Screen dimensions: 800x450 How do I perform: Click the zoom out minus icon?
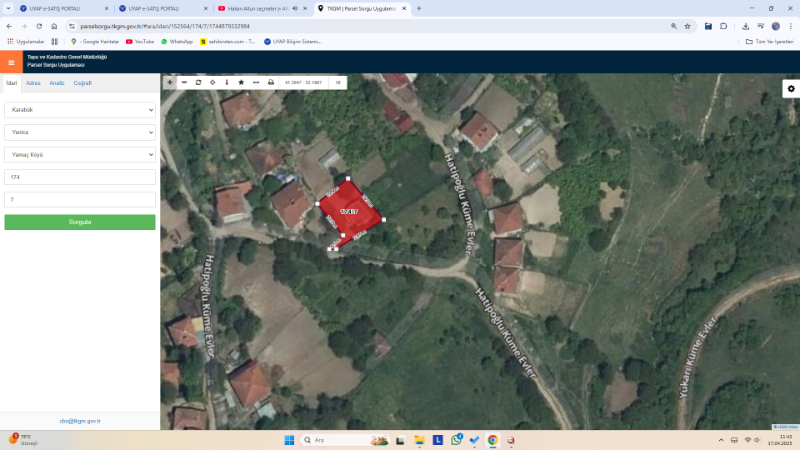tap(184, 82)
